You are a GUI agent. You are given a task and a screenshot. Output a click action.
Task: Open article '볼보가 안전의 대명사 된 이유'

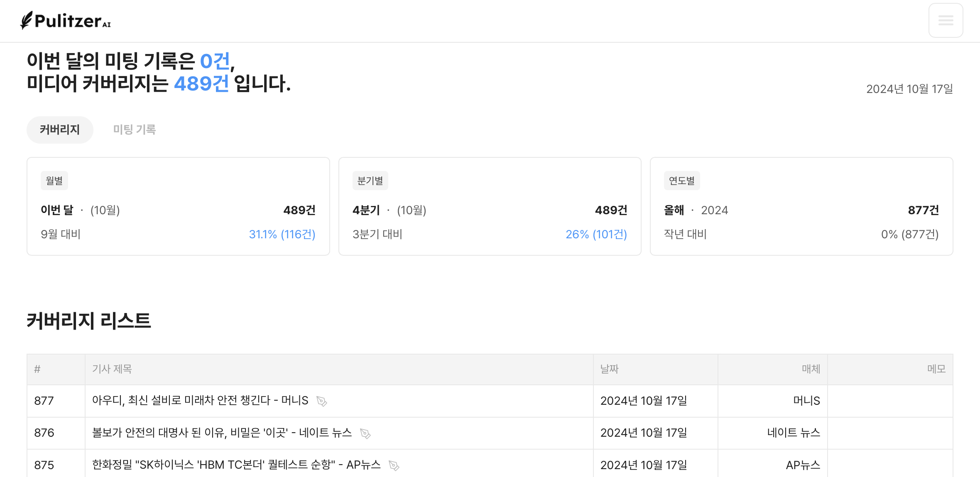[221, 433]
